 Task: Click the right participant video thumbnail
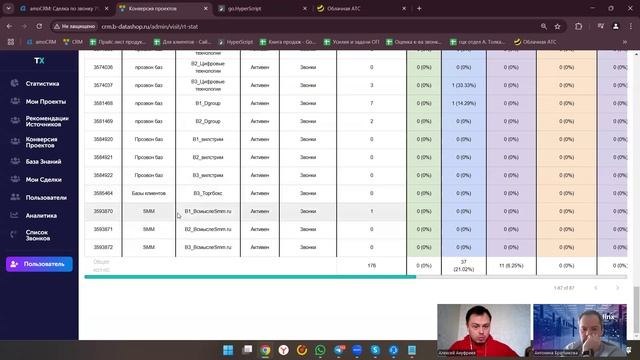click(580, 331)
